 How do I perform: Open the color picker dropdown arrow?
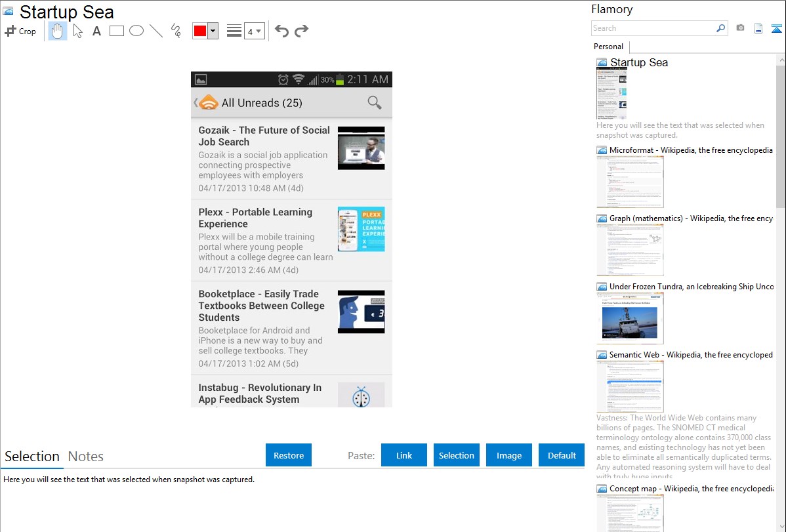pyautogui.click(x=213, y=31)
